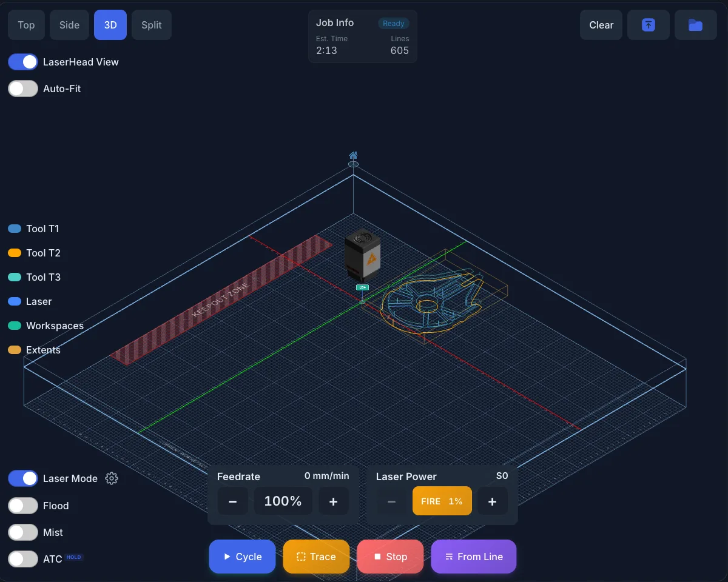Screen dimensions: 728x582
Task: Open Laser Mode settings gear
Action: (x=112, y=478)
